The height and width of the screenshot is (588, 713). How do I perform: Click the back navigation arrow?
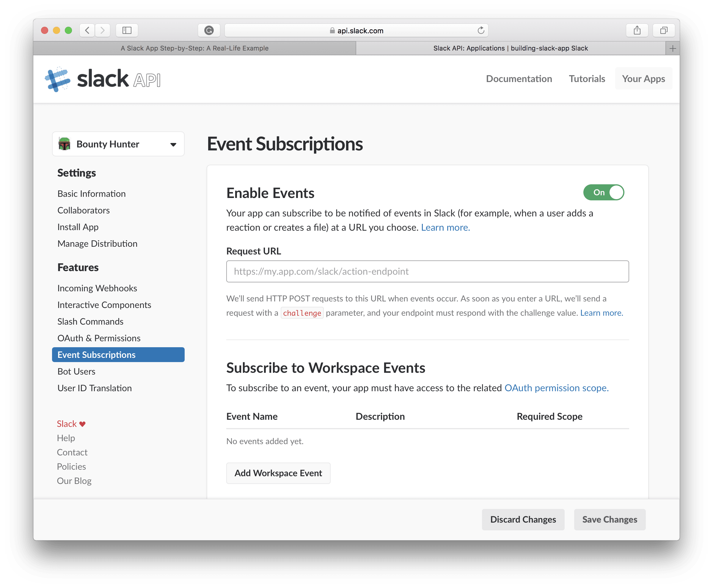[87, 30]
